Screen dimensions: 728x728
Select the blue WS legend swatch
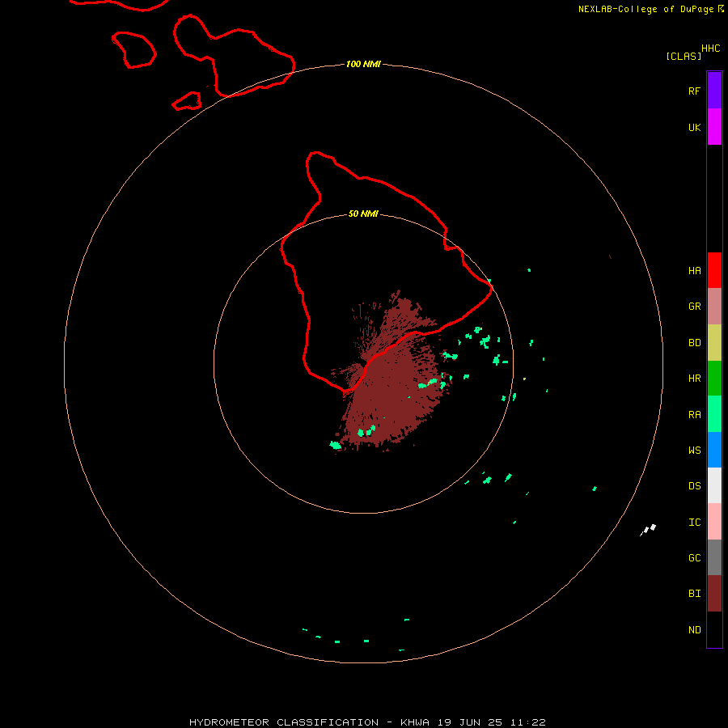click(714, 450)
